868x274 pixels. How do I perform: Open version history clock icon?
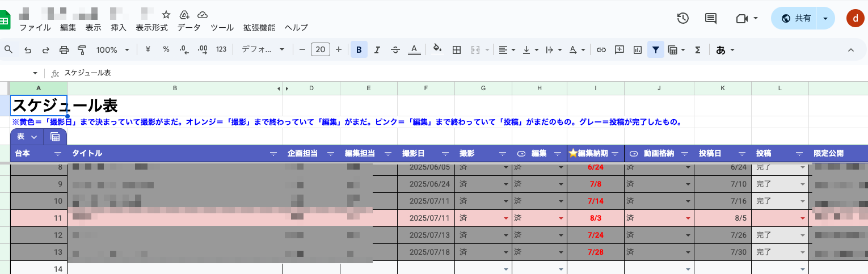pos(683,18)
